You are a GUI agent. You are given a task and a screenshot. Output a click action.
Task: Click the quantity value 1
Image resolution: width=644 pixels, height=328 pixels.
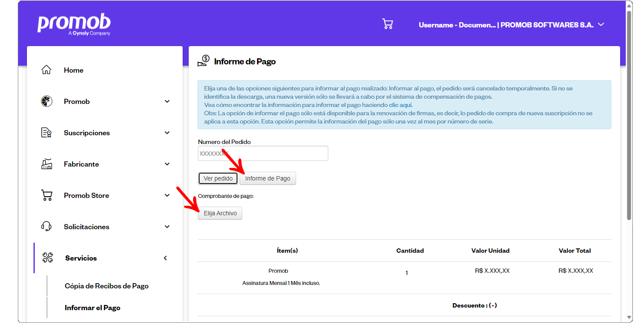click(x=407, y=273)
